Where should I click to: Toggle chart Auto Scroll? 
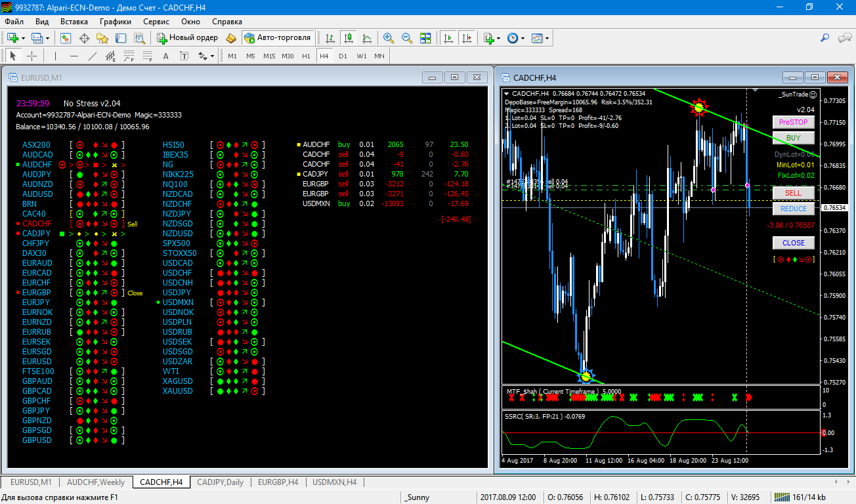point(449,38)
